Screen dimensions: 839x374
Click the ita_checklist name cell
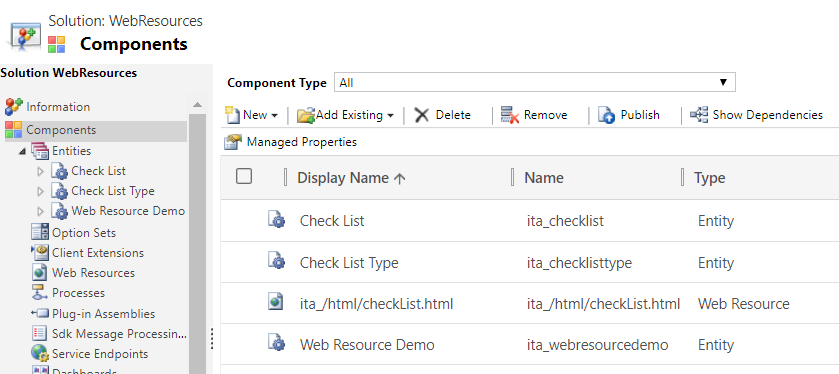click(x=565, y=221)
